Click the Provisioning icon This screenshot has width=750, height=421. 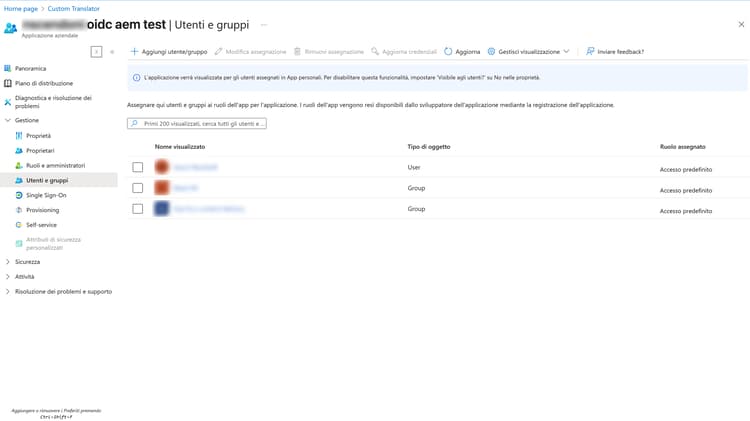(19, 210)
